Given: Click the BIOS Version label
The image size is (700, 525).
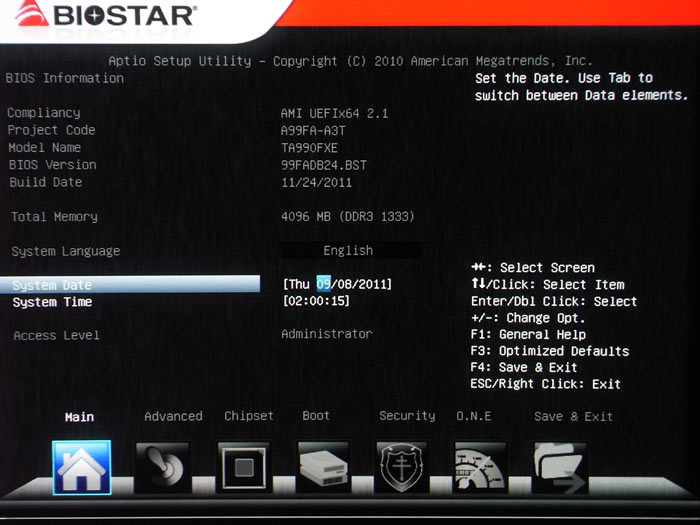Looking at the screenshot, I should 53,165.
